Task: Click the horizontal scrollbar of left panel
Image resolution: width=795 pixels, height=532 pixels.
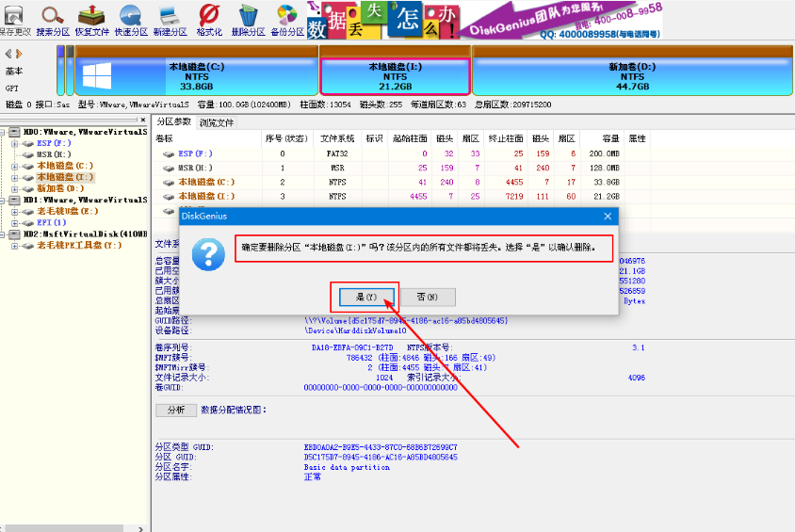Action: [x=62, y=528]
